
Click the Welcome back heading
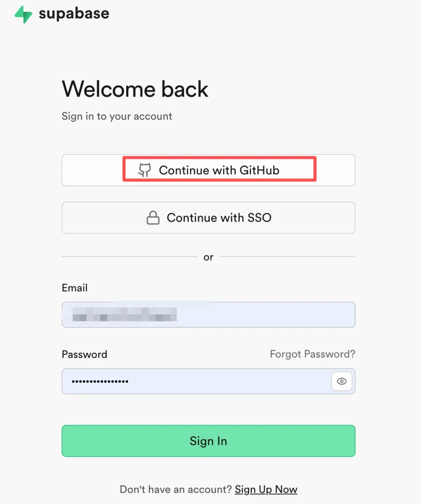click(135, 89)
